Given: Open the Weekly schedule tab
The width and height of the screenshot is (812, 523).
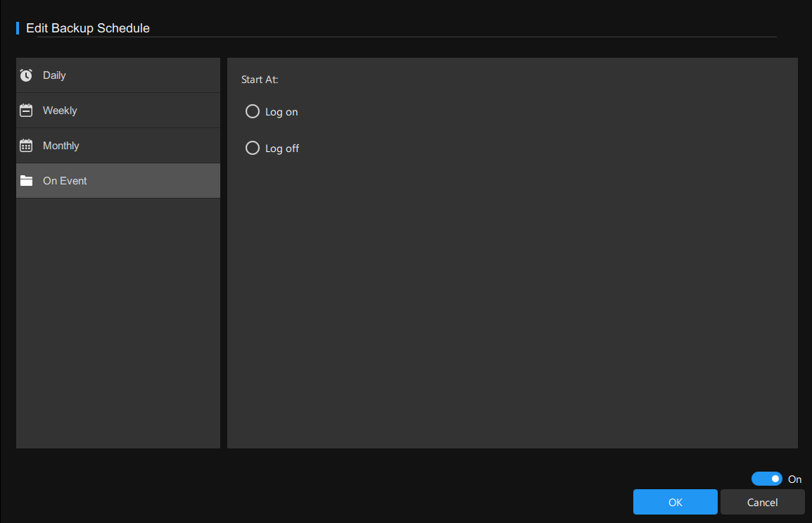Looking at the screenshot, I should point(118,111).
